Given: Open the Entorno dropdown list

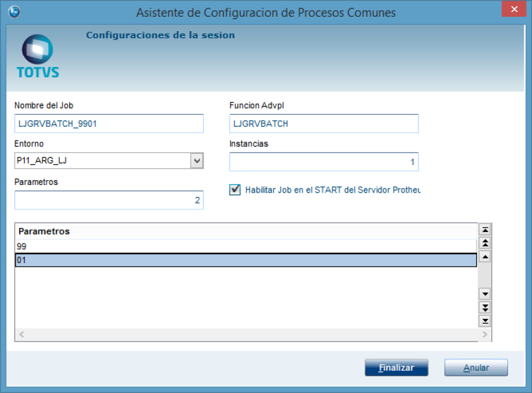Looking at the screenshot, I should click(196, 161).
